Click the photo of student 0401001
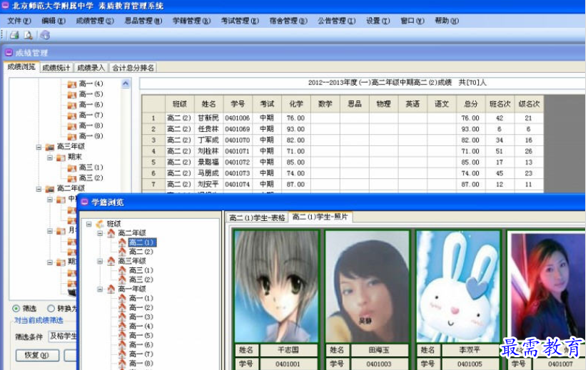Screen dimensions: 588x370 pyautogui.click(x=276, y=286)
